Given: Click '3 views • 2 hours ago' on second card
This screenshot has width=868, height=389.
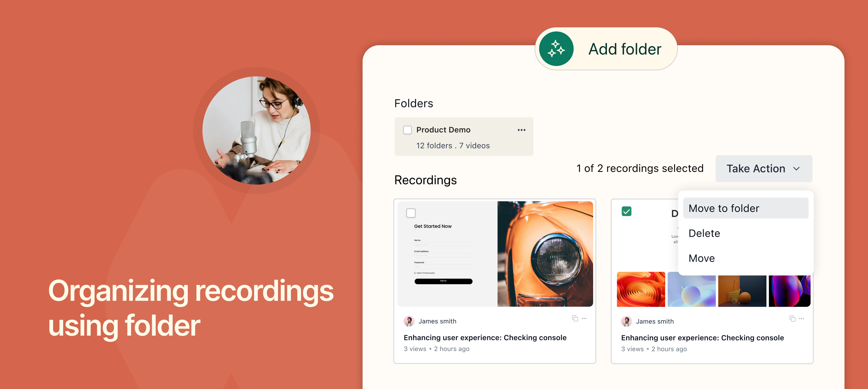Looking at the screenshot, I should [x=654, y=349].
